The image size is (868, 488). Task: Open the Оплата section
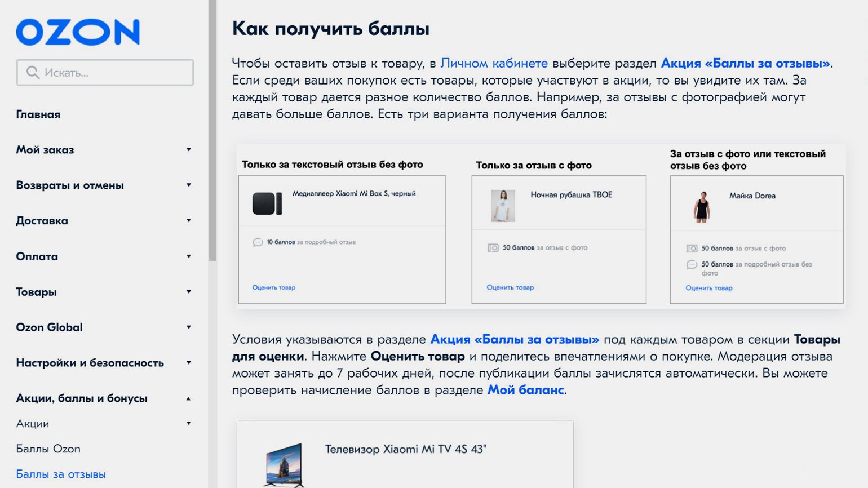pyautogui.click(x=37, y=256)
